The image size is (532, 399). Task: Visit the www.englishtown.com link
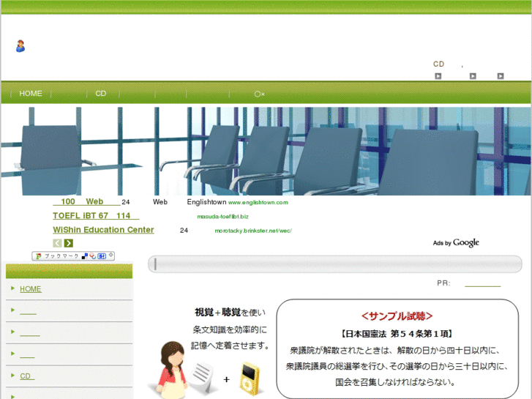click(258, 202)
